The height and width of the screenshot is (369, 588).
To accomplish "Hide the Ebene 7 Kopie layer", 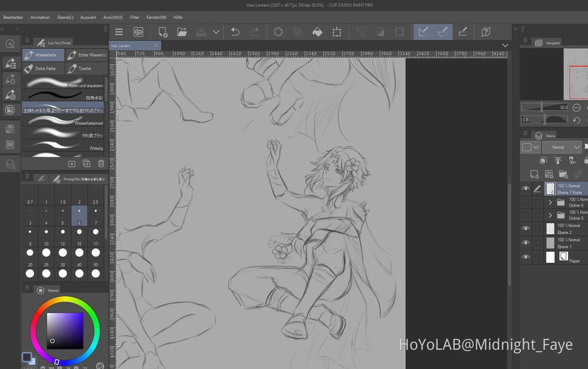I will 526,189.
